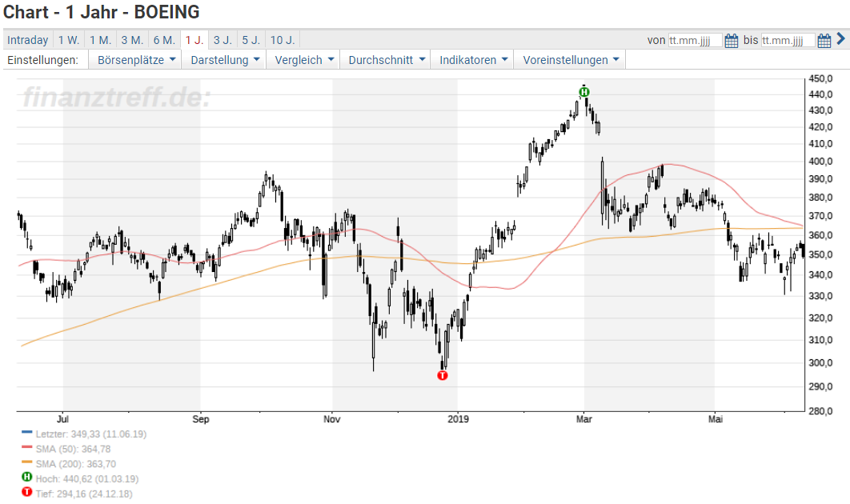Click the 300,0 y-axis price label

pyautogui.click(x=820, y=363)
